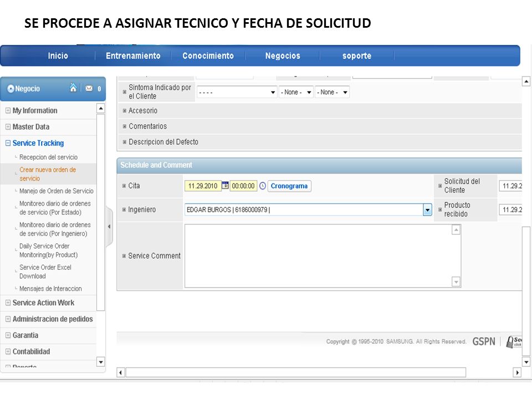Expand the Service Action Work section
This screenshot has width=532, height=399.
click(x=8, y=303)
